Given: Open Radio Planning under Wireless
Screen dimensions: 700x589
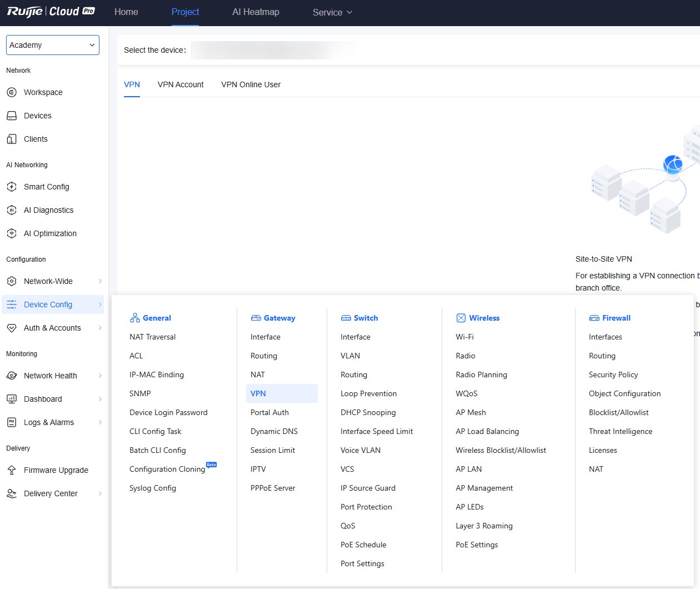Looking at the screenshot, I should [481, 375].
